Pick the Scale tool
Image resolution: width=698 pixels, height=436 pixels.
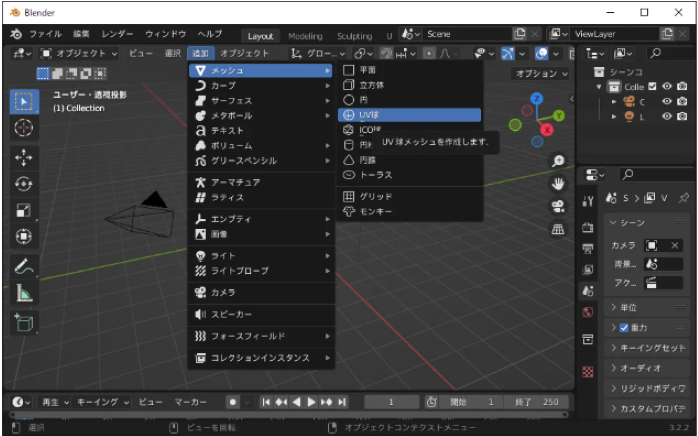[x=24, y=210]
